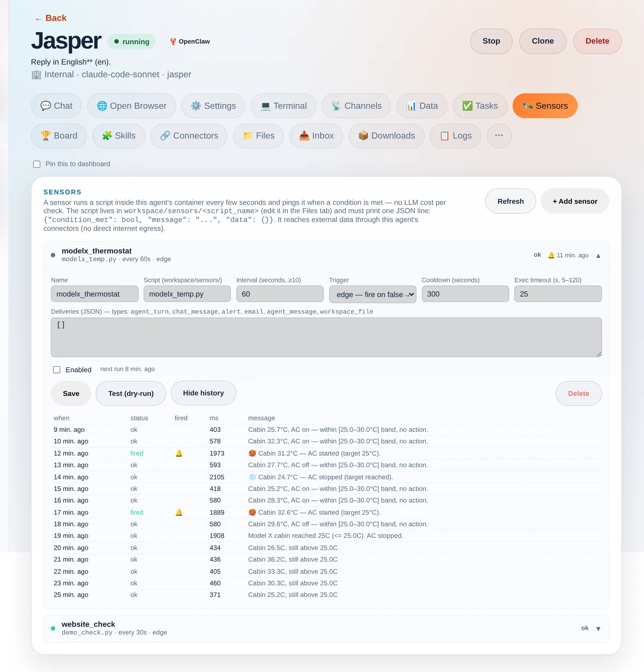Click the Script filename input field
Viewport: 644px width, 672px height.
(187, 294)
